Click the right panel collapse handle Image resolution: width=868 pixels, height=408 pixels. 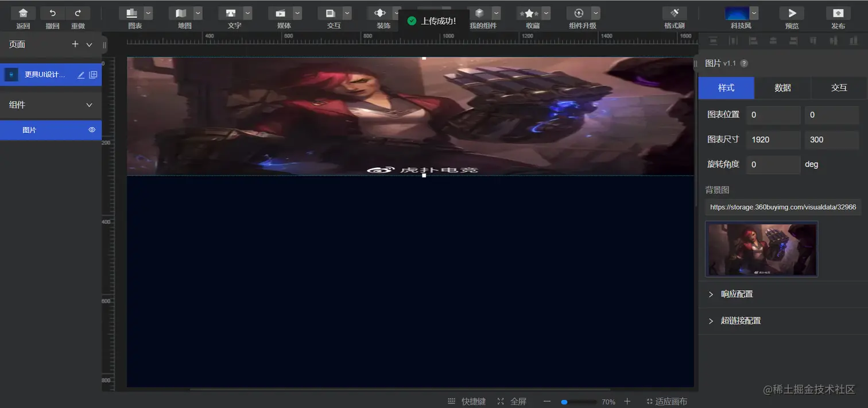pos(696,63)
